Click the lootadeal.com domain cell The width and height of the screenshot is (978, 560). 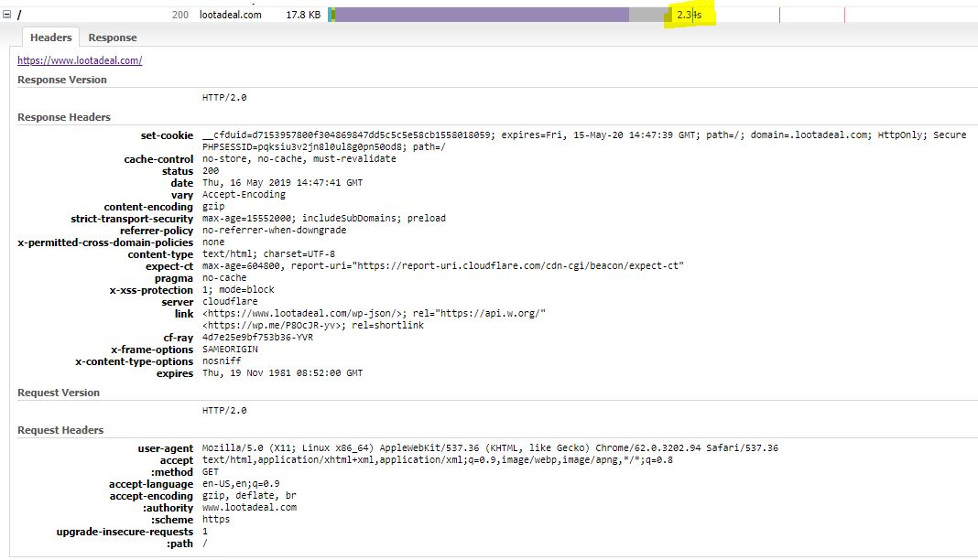(x=230, y=15)
